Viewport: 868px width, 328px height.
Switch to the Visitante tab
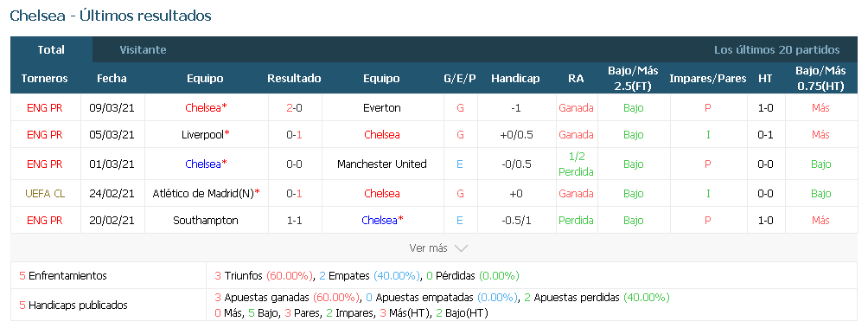point(143,50)
